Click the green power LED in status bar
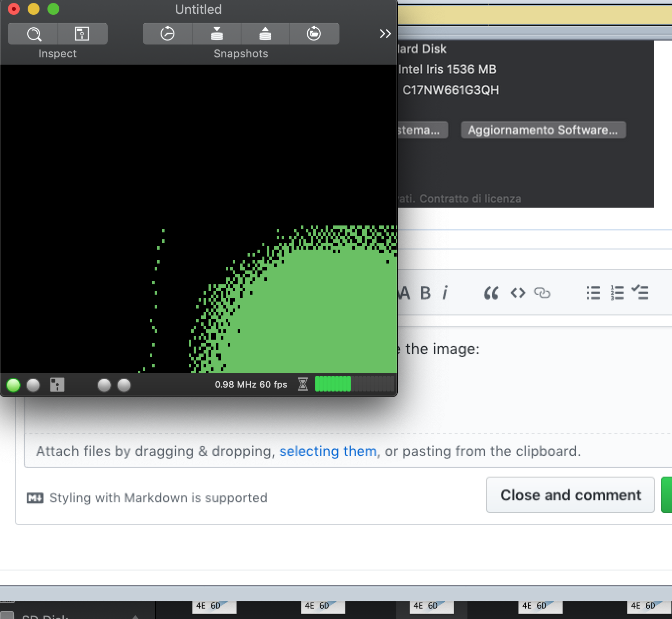672x619 pixels. [x=13, y=385]
